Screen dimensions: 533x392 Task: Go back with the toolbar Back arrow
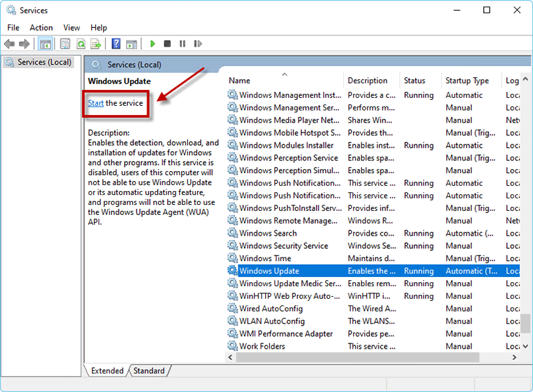(x=9, y=44)
